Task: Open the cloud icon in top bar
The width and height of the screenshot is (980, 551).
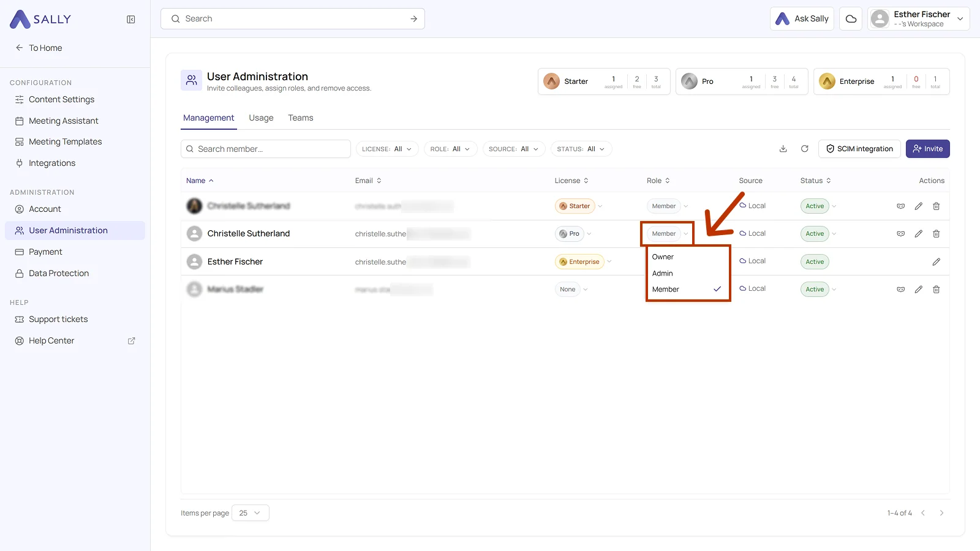Action: tap(851, 19)
